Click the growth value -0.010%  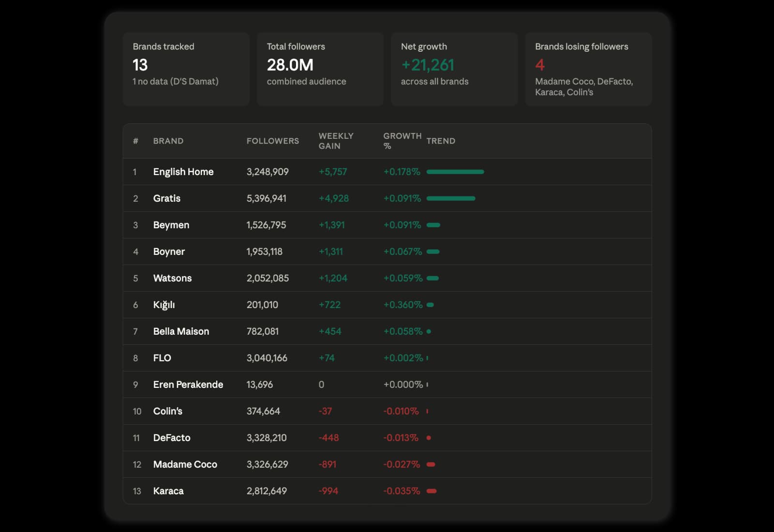pos(401,411)
